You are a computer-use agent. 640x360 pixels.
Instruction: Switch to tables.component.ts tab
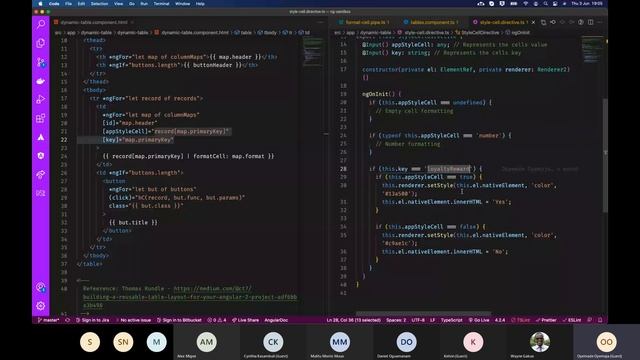(x=431, y=22)
